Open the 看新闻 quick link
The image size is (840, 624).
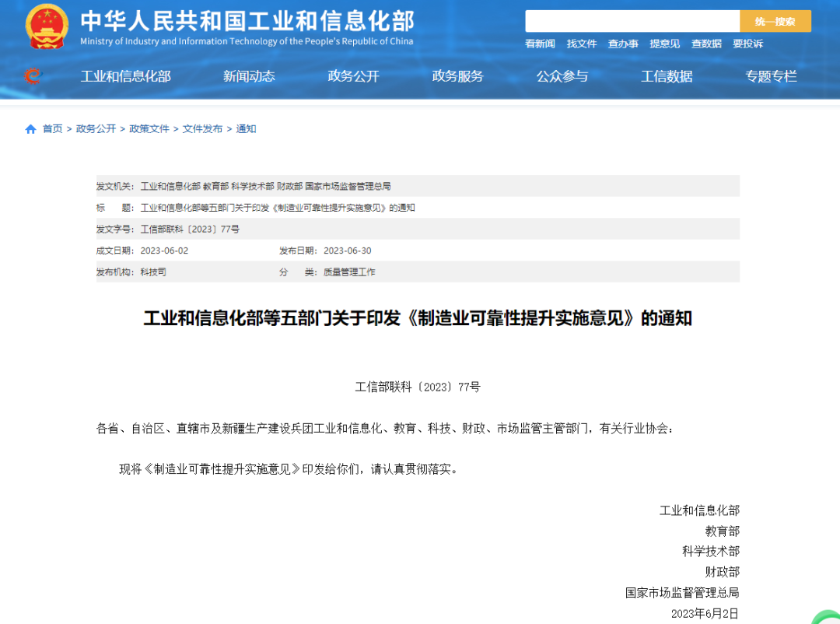(x=539, y=44)
